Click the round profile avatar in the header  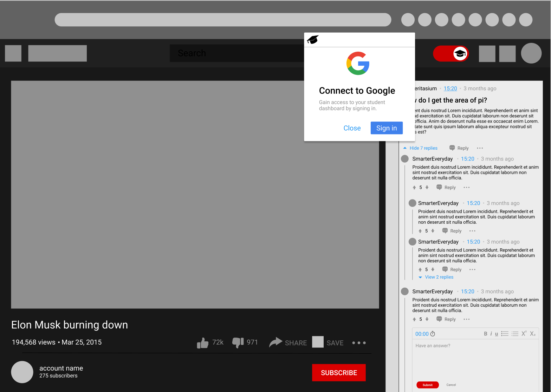click(x=531, y=53)
